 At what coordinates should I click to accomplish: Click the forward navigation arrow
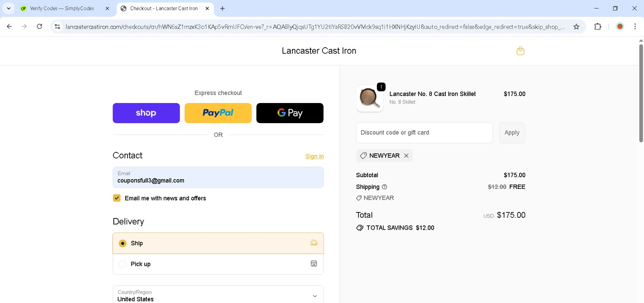24,27
